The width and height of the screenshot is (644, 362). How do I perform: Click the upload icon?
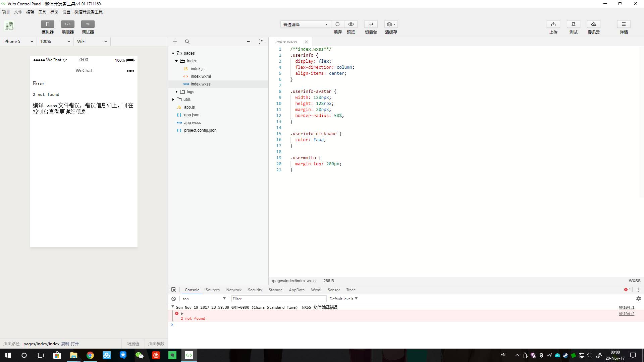click(x=553, y=24)
